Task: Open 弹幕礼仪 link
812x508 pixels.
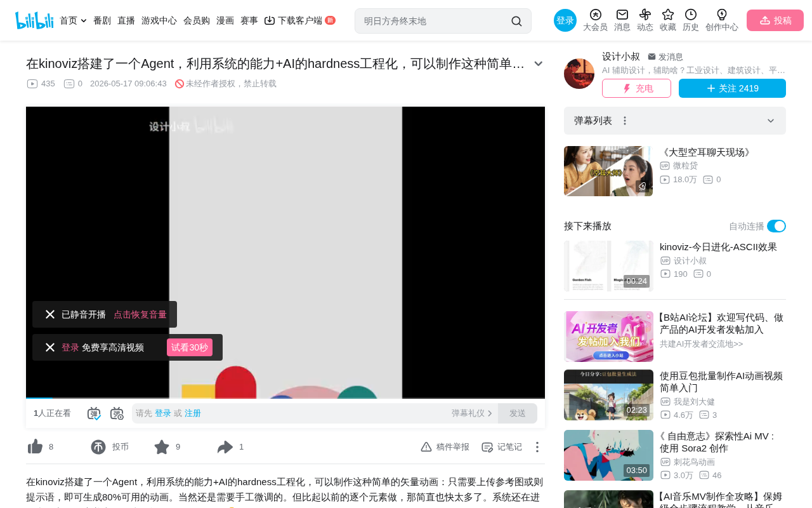Action: point(472,413)
